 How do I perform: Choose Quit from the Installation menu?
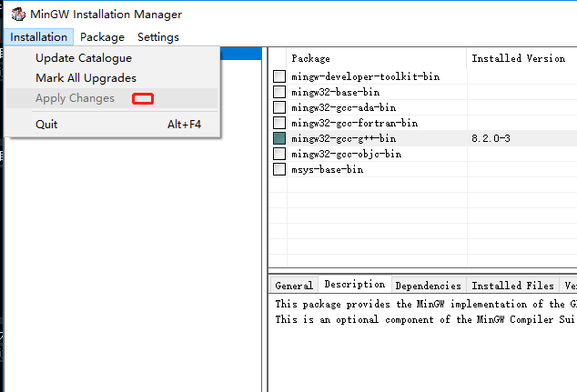coord(112,125)
